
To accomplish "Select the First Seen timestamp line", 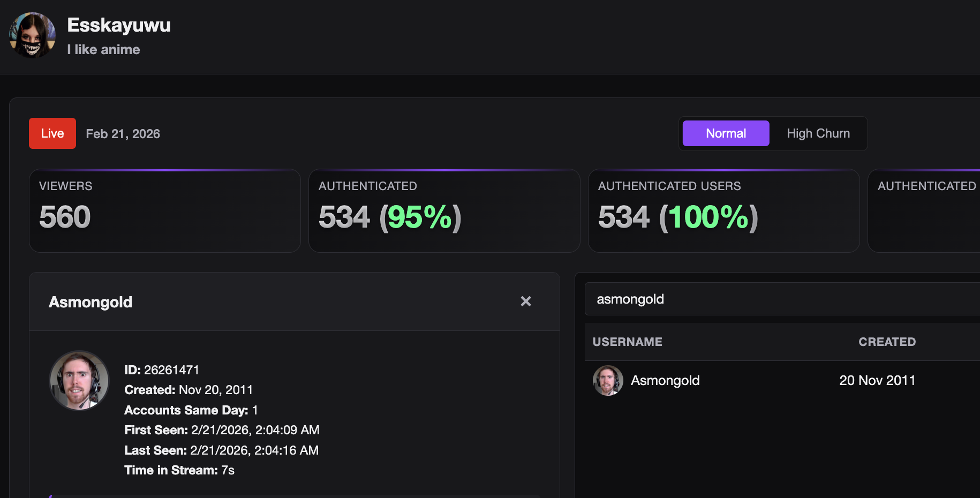I will [222, 430].
